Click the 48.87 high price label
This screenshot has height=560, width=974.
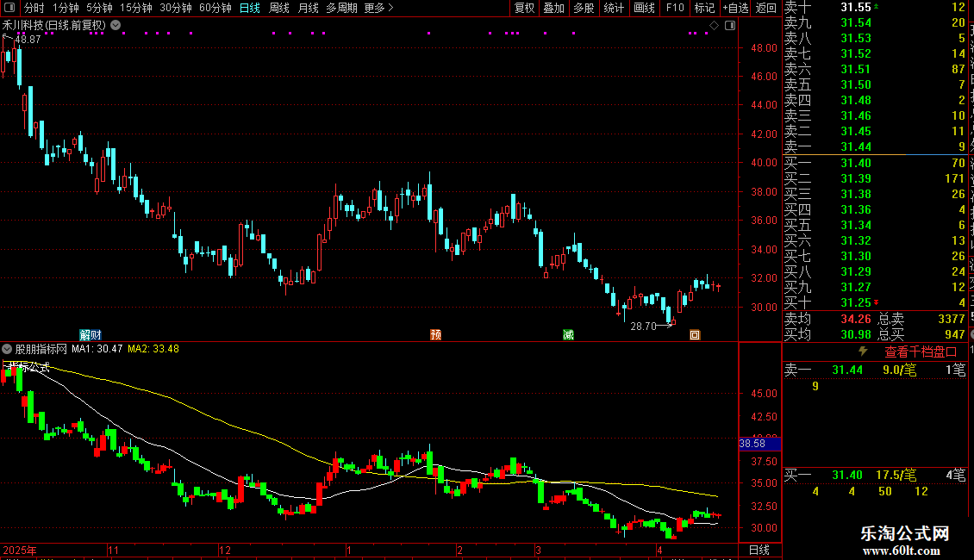[x=28, y=39]
